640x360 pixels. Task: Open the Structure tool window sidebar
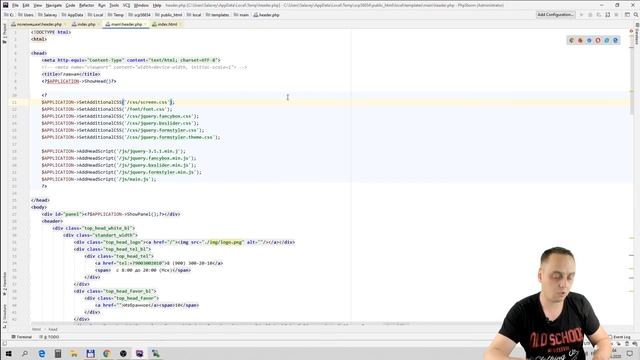tap(4, 316)
